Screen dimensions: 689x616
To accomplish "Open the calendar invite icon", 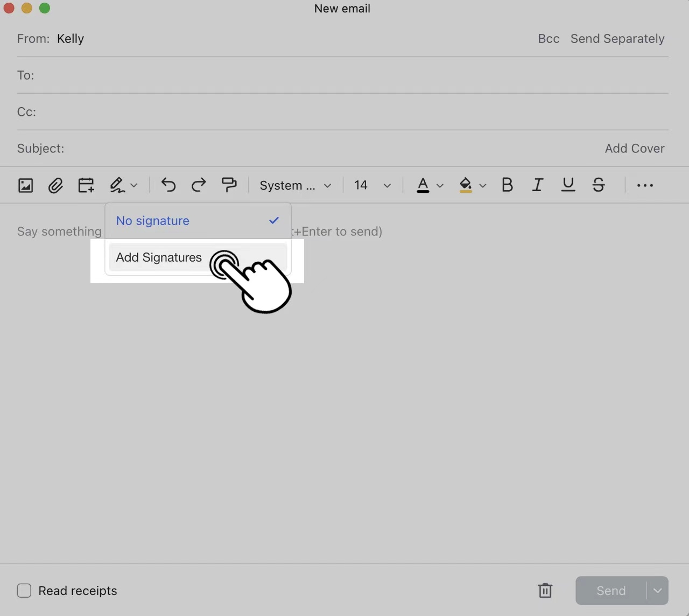I will (86, 185).
